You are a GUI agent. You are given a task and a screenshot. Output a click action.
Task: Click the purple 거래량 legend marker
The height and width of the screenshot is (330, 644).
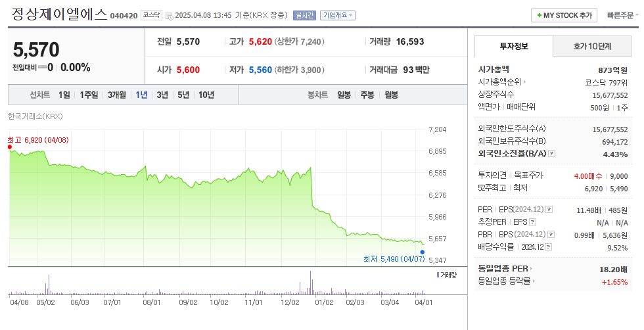[438, 275]
